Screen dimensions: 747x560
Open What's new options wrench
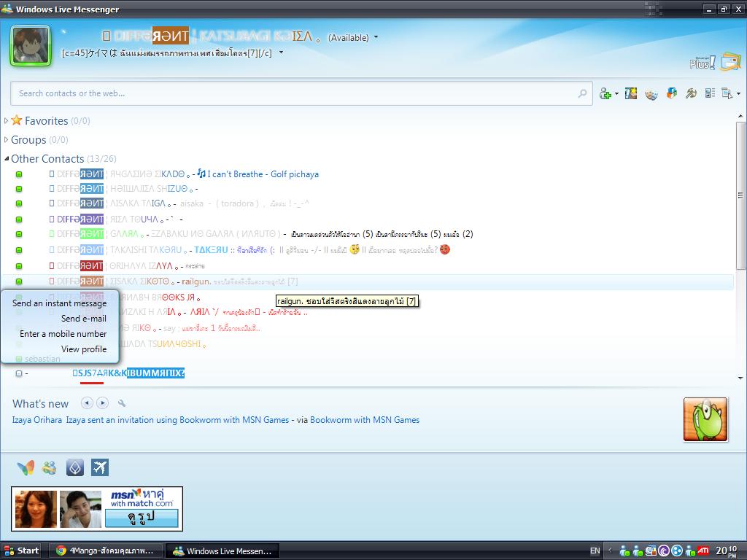coord(122,403)
